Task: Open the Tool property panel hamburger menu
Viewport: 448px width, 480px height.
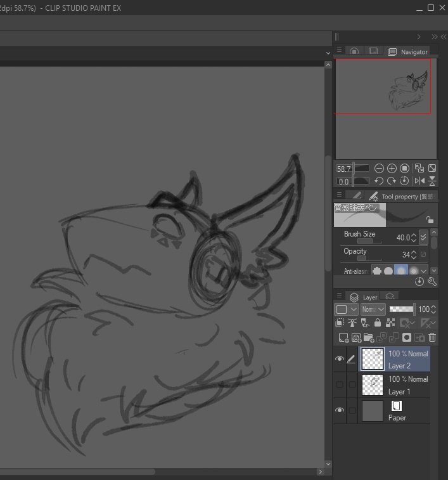Action: [x=339, y=195]
